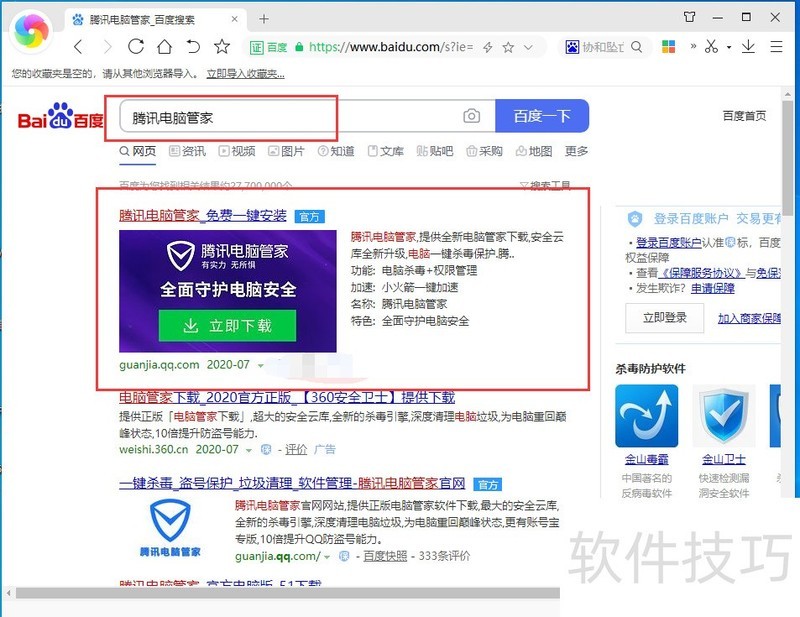Close the 腾讯电脑管家 search tab
Screen dimensions: 800x617
[235, 19]
